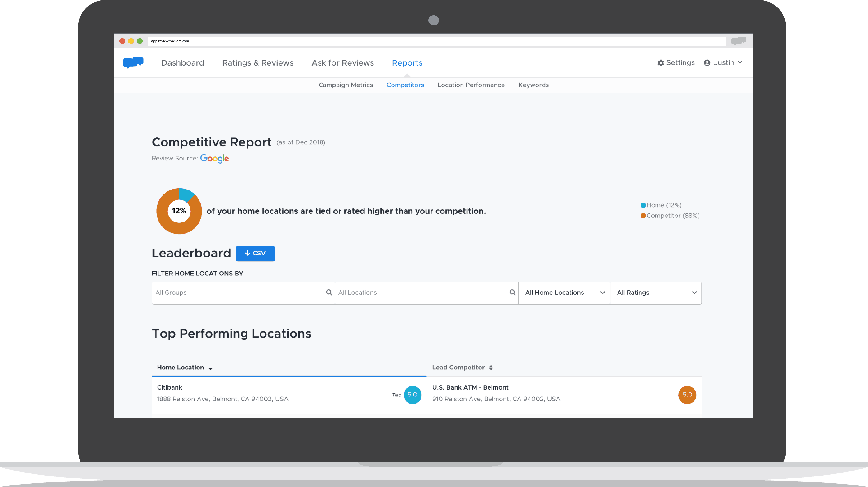Click the 1888 Ralston Ave address text
Screen dimensions: 868x487
pyautogui.click(x=223, y=399)
